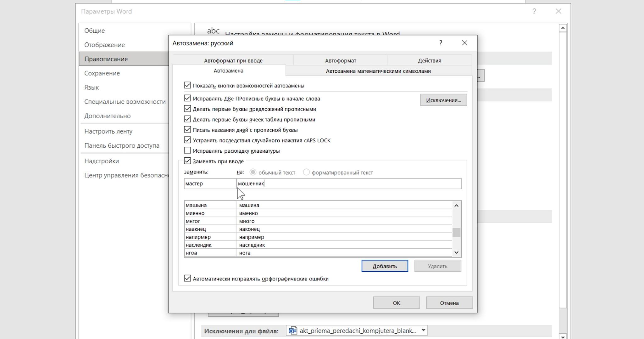The height and width of the screenshot is (339, 644).
Task: Select the 'напирмер' autocorrect entry
Action: 318,237
